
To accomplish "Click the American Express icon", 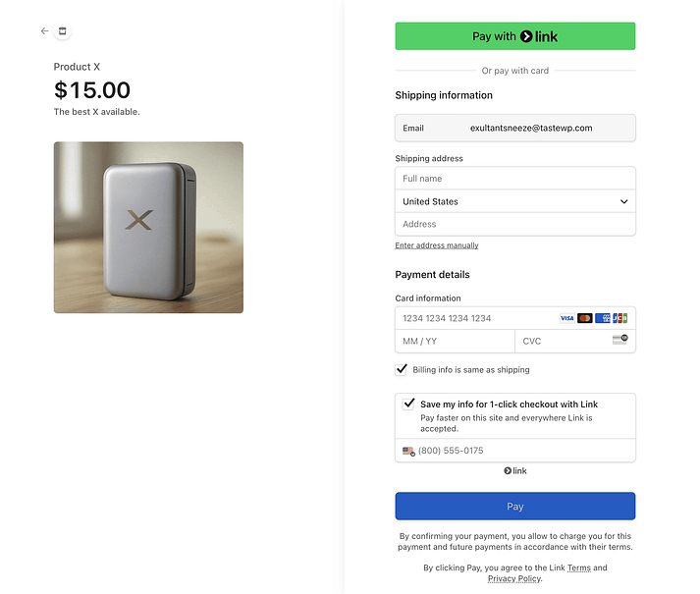I will pyautogui.click(x=602, y=318).
